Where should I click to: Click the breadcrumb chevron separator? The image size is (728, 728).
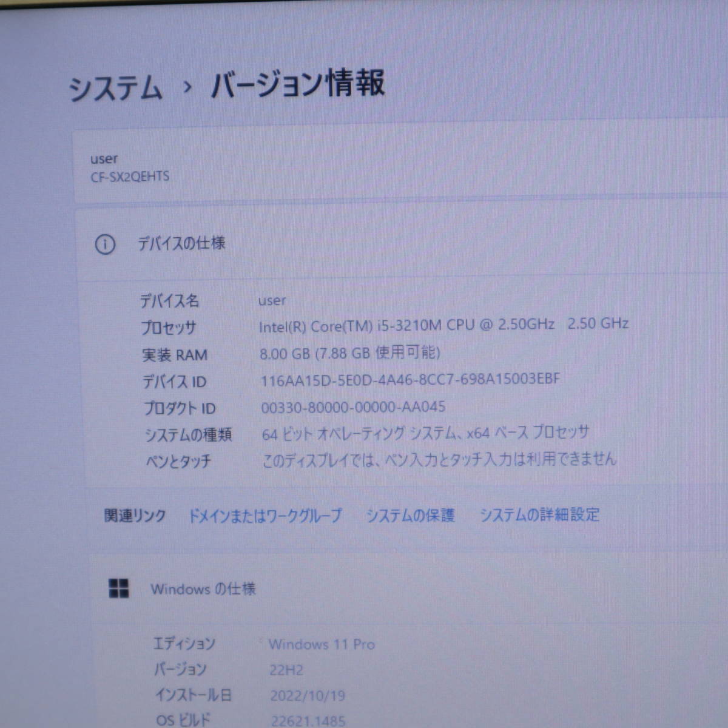click(187, 87)
